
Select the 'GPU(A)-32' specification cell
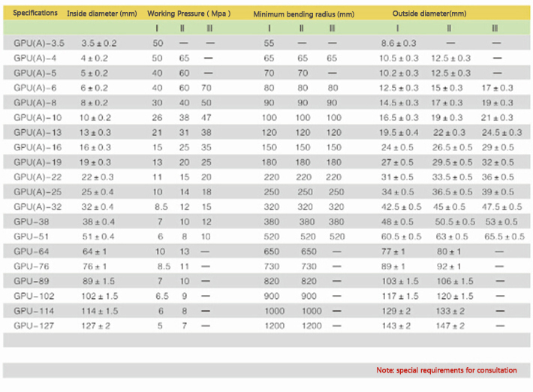click(38, 207)
